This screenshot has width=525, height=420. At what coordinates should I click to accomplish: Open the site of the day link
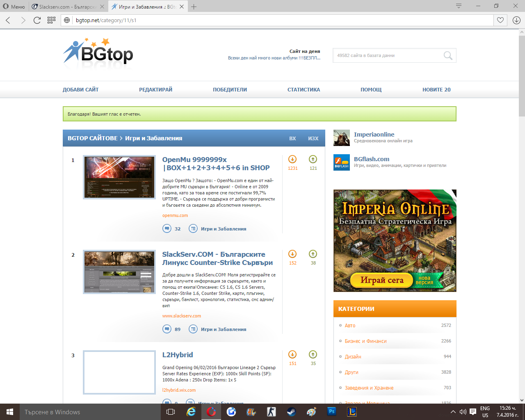pyautogui.click(x=274, y=58)
